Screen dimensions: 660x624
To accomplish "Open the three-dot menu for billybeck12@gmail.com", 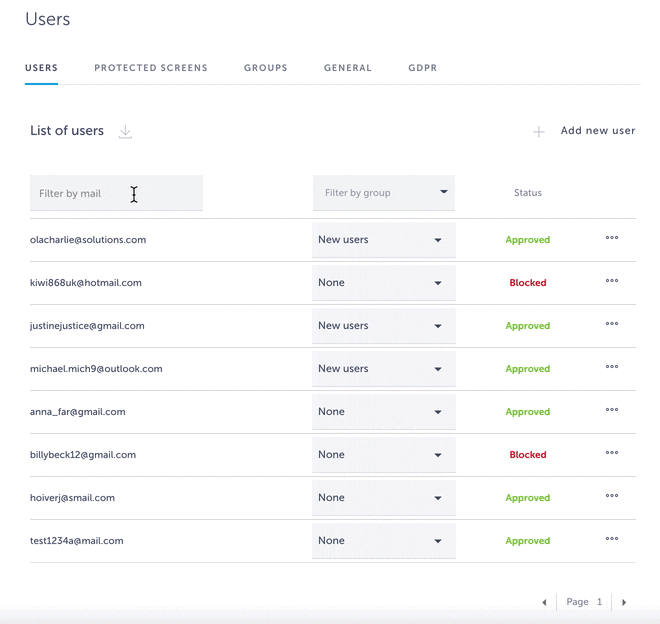I will pyautogui.click(x=612, y=454).
